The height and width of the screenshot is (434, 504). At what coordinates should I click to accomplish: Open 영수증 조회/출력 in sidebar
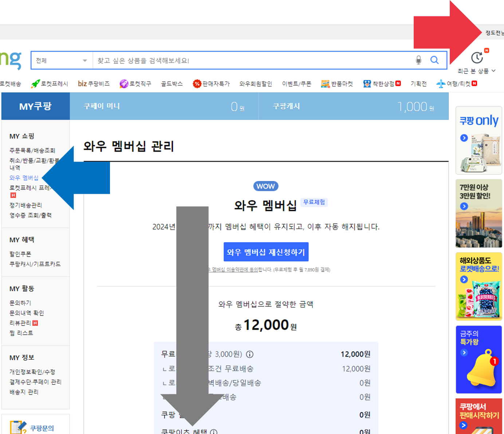coord(31,215)
